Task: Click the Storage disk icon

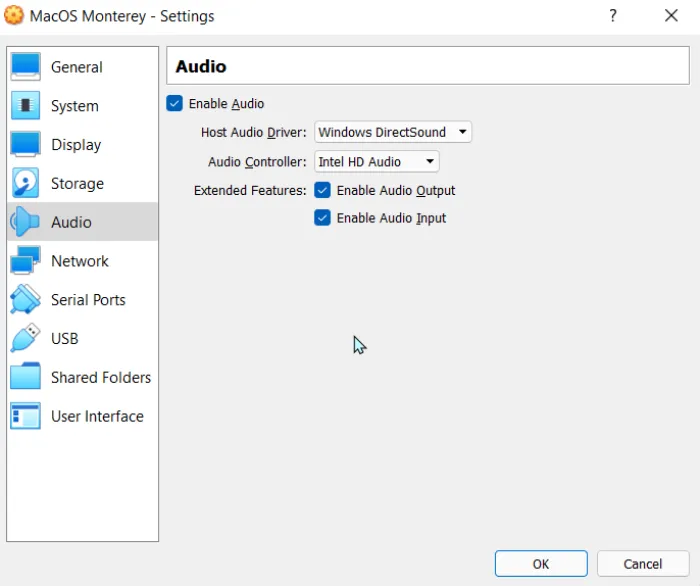Action: (x=25, y=184)
